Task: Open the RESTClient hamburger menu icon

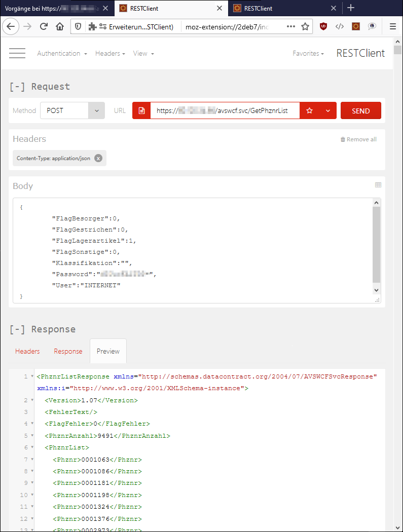Action: coord(17,53)
